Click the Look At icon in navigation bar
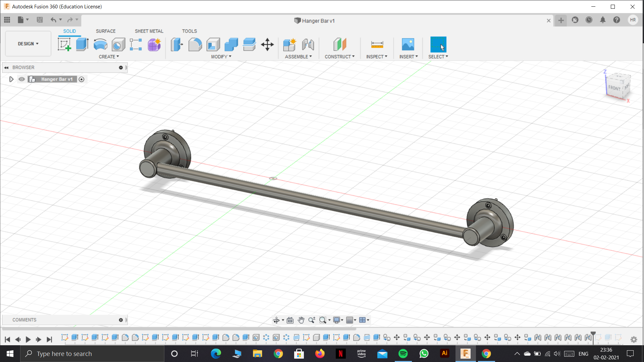644x362 pixels. click(x=290, y=320)
